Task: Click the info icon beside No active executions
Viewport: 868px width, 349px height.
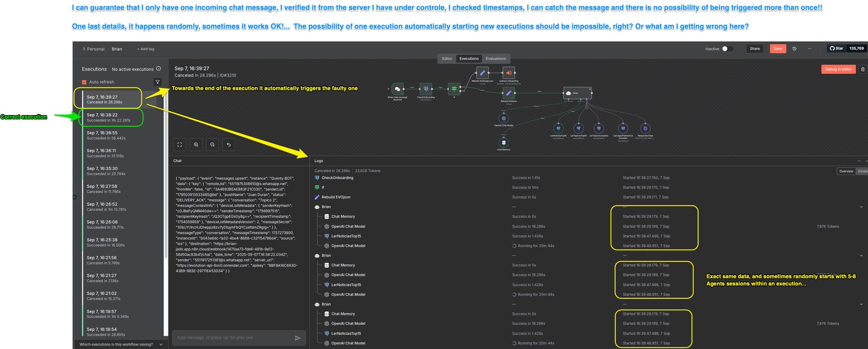Action: [x=159, y=69]
